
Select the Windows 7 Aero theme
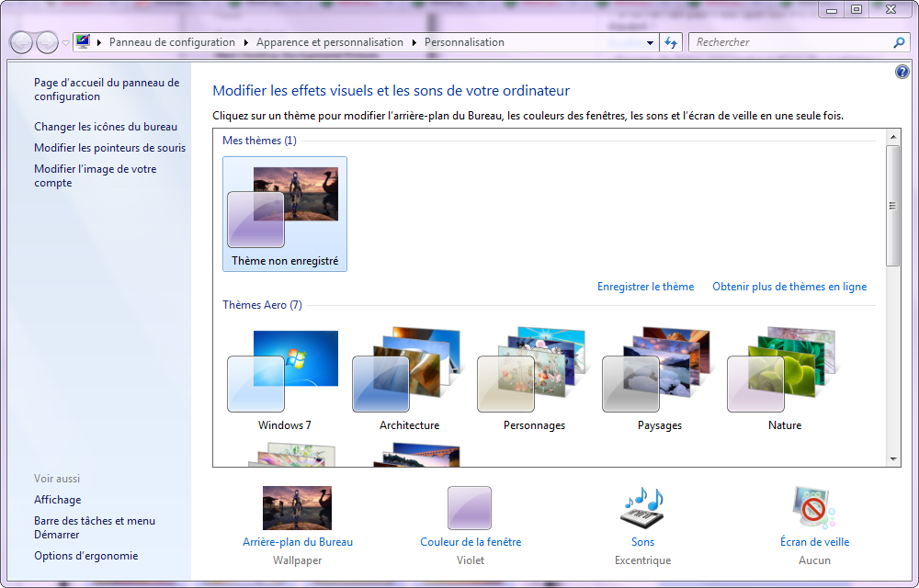click(x=285, y=379)
